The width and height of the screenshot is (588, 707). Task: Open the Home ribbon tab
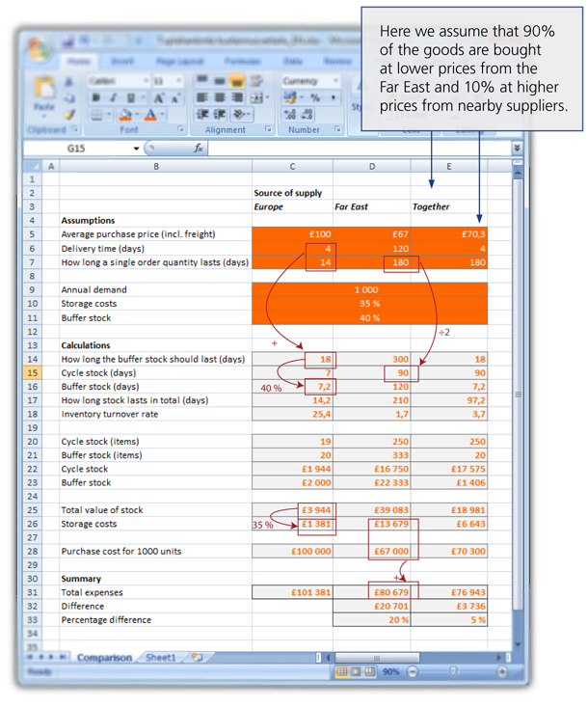(x=78, y=62)
